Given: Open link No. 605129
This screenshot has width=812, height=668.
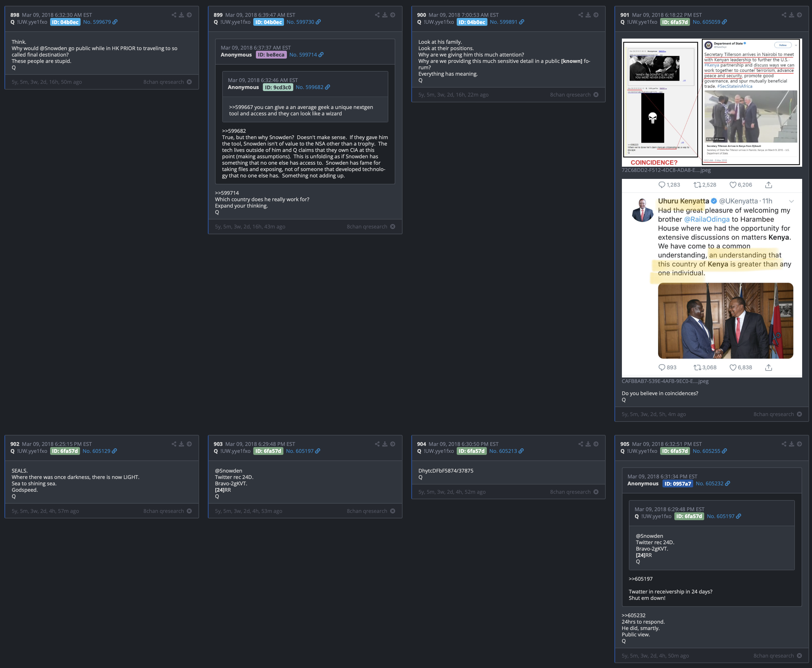Looking at the screenshot, I should pyautogui.click(x=100, y=451).
